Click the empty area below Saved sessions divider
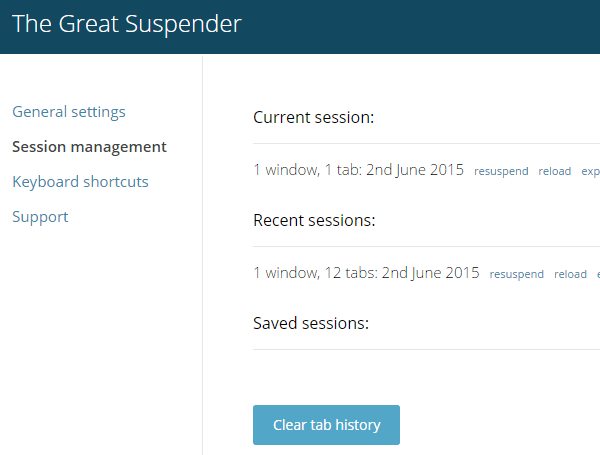Screen dimensions: 600x455 426,377
